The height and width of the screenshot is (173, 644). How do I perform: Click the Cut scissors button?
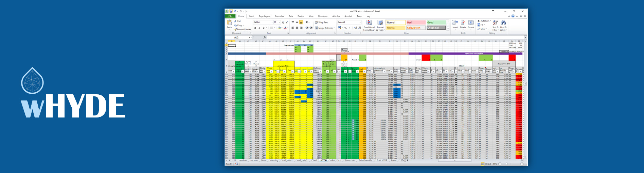tap(237, 21)
